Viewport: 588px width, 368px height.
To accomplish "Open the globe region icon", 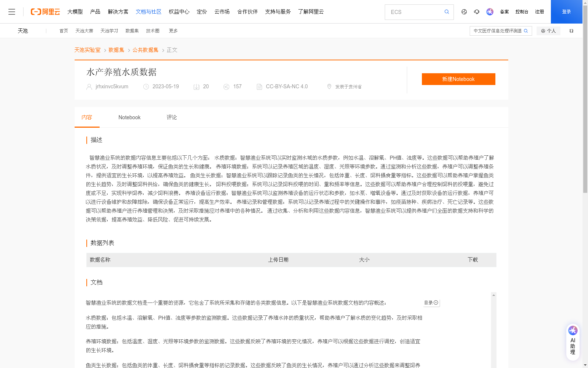I will 464,12.
